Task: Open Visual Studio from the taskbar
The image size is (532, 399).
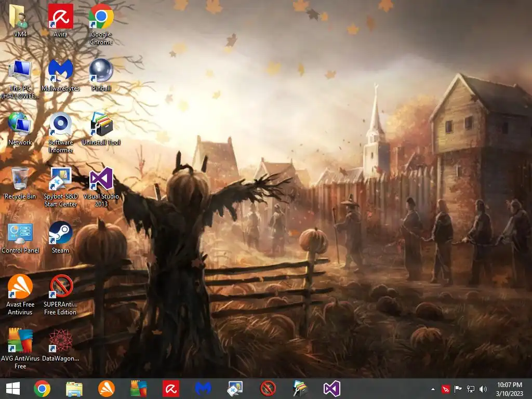Action: (332, 389)
